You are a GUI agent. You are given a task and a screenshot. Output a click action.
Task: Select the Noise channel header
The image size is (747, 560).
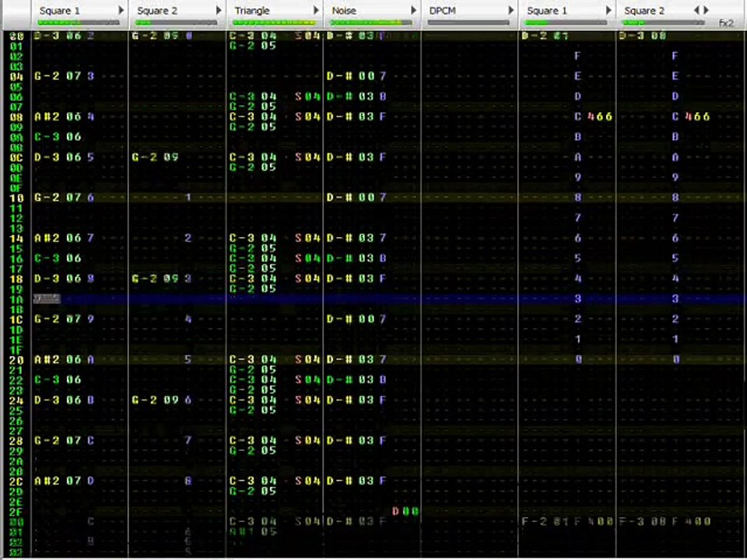(x=343, y=10)
